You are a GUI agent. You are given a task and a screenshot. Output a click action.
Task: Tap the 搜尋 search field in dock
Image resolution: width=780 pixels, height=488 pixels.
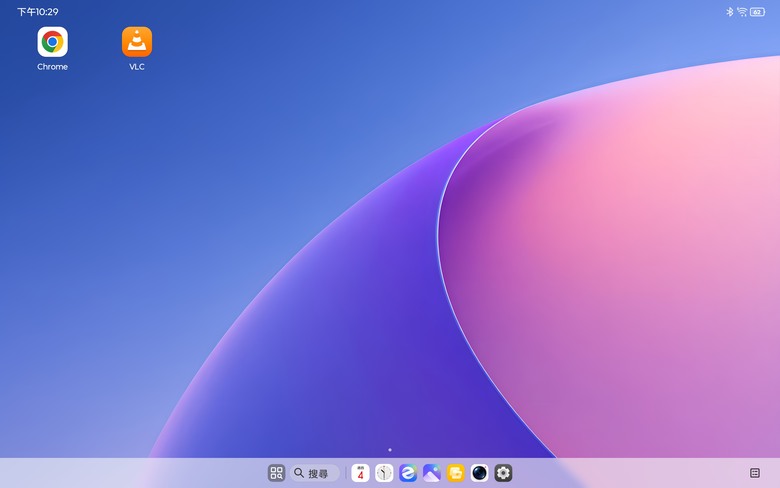point(315,473)
